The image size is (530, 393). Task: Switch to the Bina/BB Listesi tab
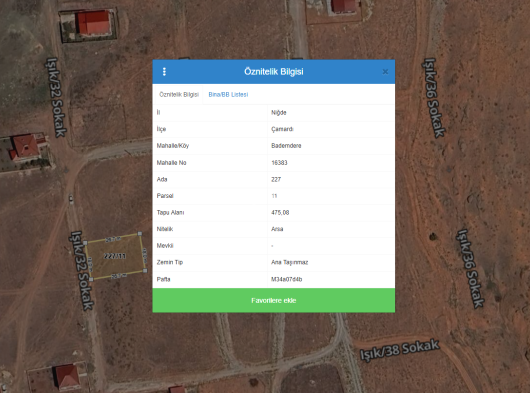pyautogui.click(x=228, y=95)
